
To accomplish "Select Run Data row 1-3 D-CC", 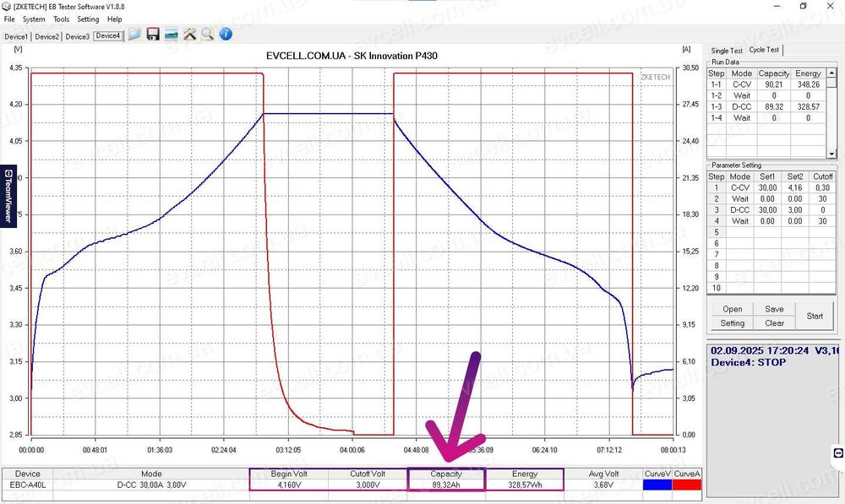I will click(766, 106).
